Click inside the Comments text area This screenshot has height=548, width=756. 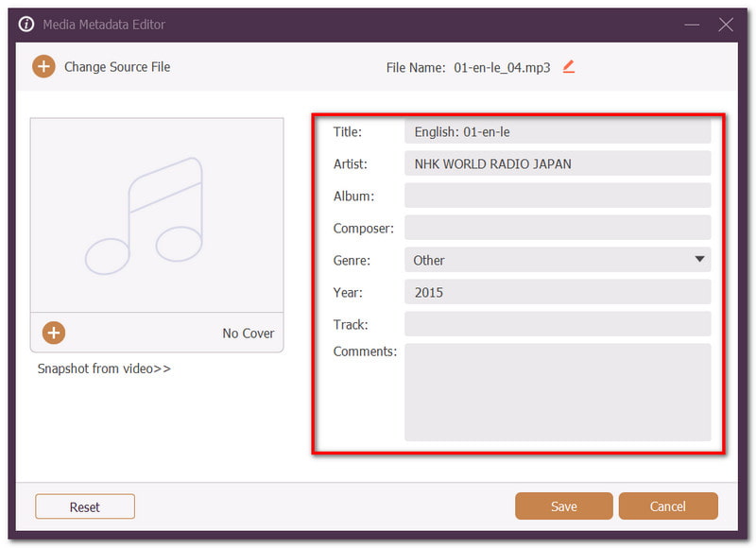558,392
